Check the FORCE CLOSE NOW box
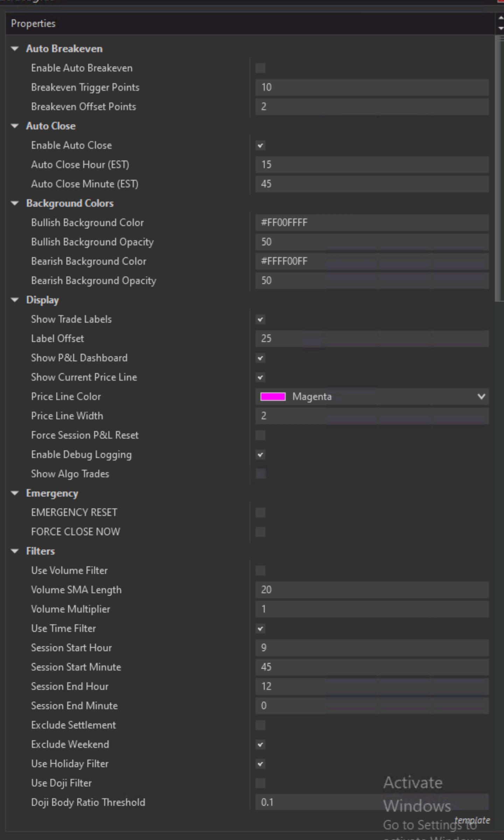504x840 pixels. (x=260, y=532)
